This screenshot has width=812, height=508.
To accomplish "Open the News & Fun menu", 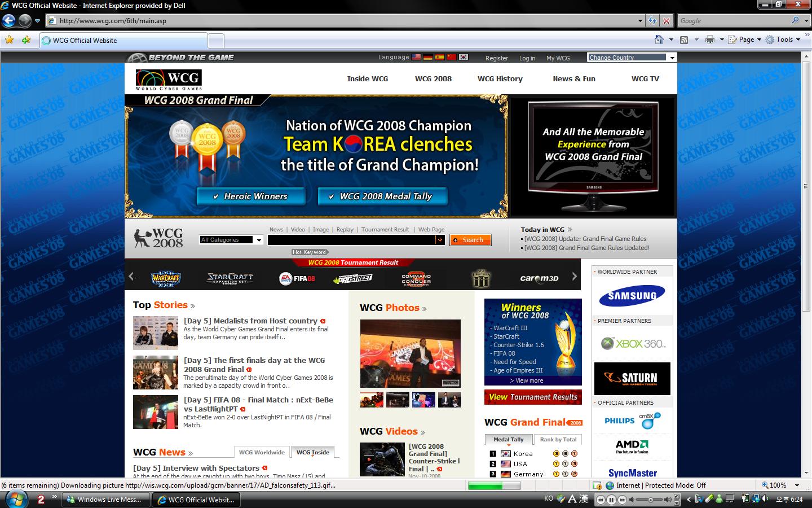I will coord(574,78).
